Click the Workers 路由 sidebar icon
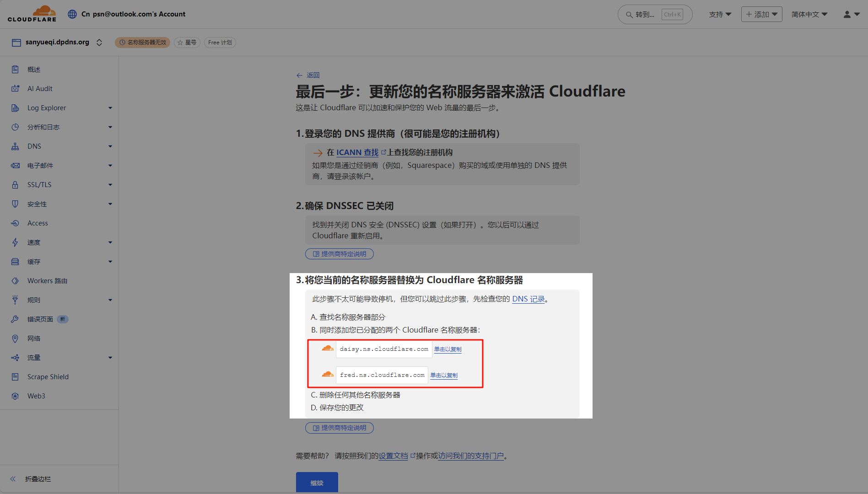 click(x=15, y=281)
